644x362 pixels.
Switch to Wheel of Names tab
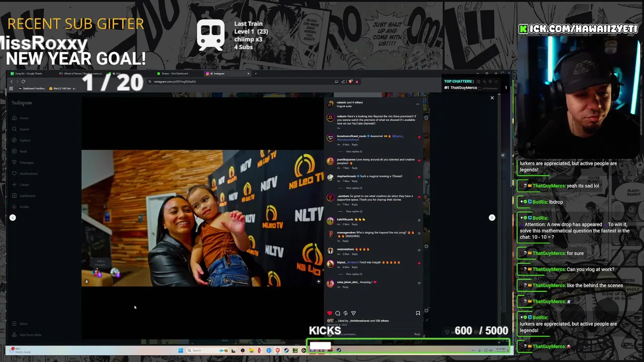point(80,73)
